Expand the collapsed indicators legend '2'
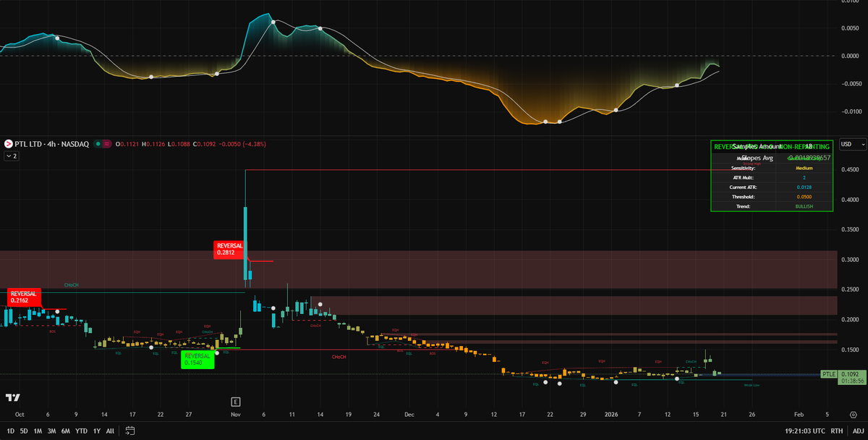This screenshot has width=868, height=440. click(11, 156)
